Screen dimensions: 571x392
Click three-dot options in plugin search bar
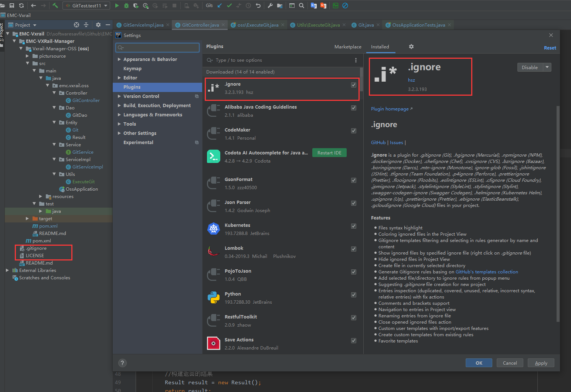pyautogui.click(x=356, y=60)
